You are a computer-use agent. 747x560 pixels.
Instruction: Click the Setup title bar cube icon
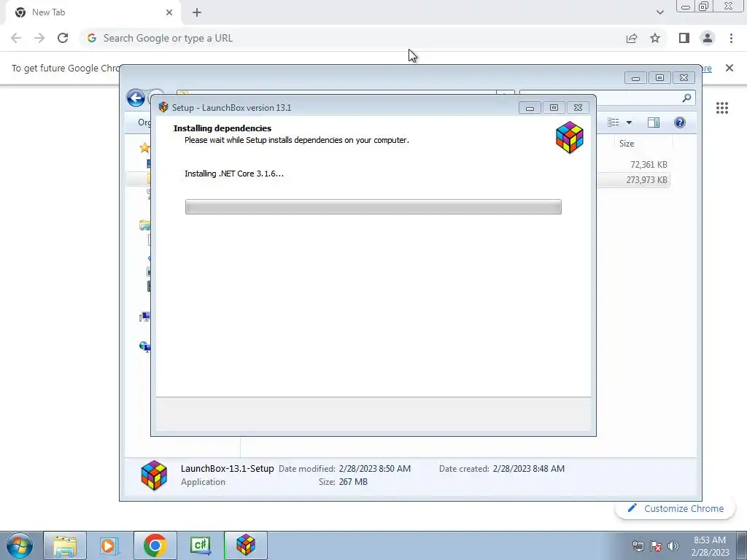pos(163,107)
